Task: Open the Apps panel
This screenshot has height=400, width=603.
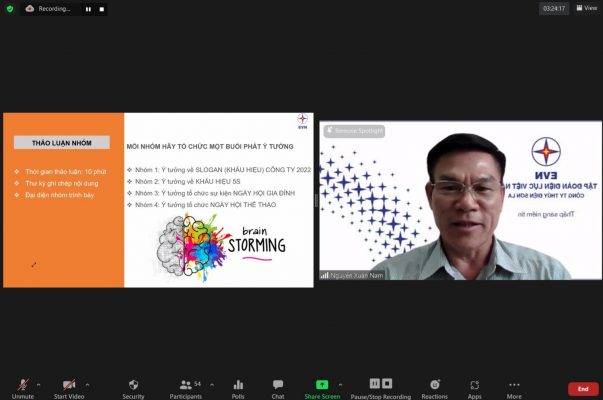Action: [x=475, y=387]
